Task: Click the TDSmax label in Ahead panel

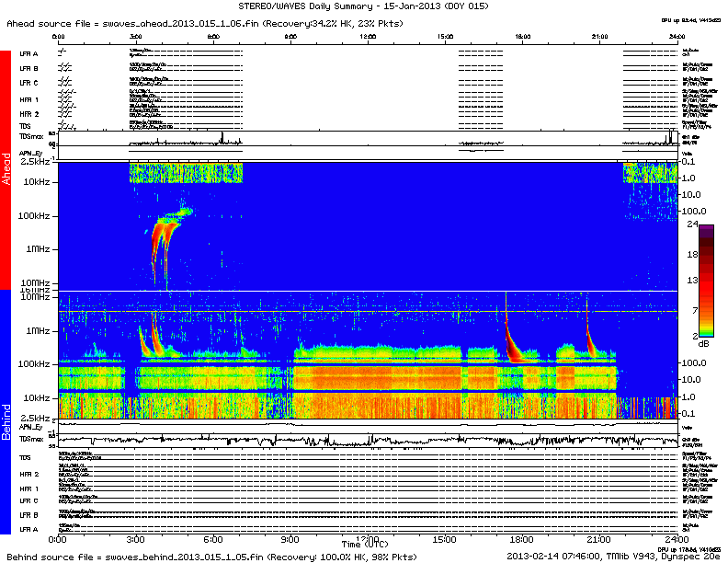Action: click(x=30, y=136)
